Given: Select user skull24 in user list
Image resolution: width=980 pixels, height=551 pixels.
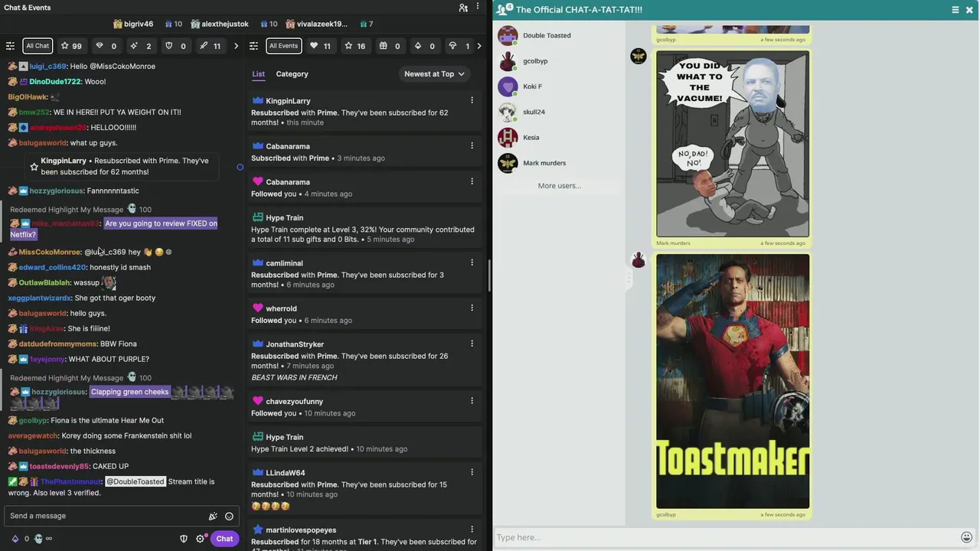Looking at the screenshot, I should [x=559, y=112].
